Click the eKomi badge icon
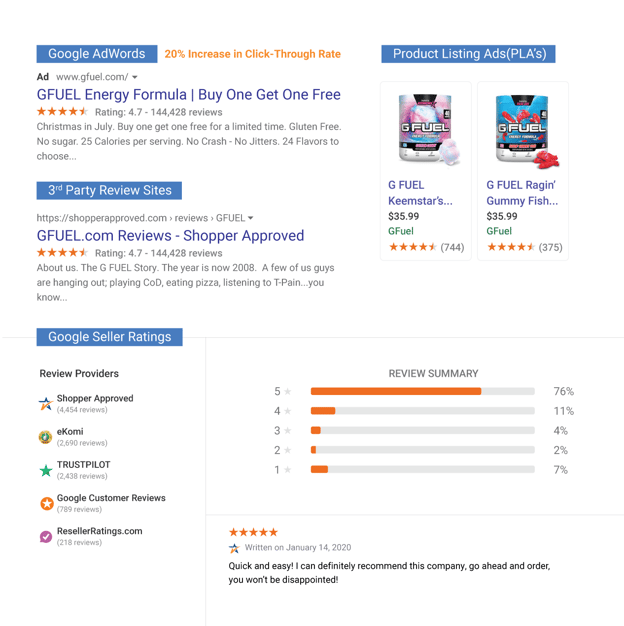Viewport: 624px width, 626px height. point(46,437)
